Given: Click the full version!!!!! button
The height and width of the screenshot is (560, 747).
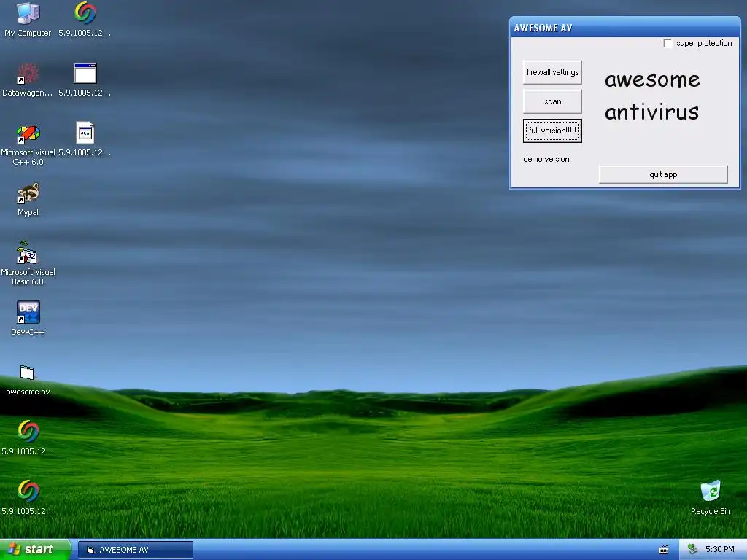Looking at the screenshot, I should coord(553,131).
